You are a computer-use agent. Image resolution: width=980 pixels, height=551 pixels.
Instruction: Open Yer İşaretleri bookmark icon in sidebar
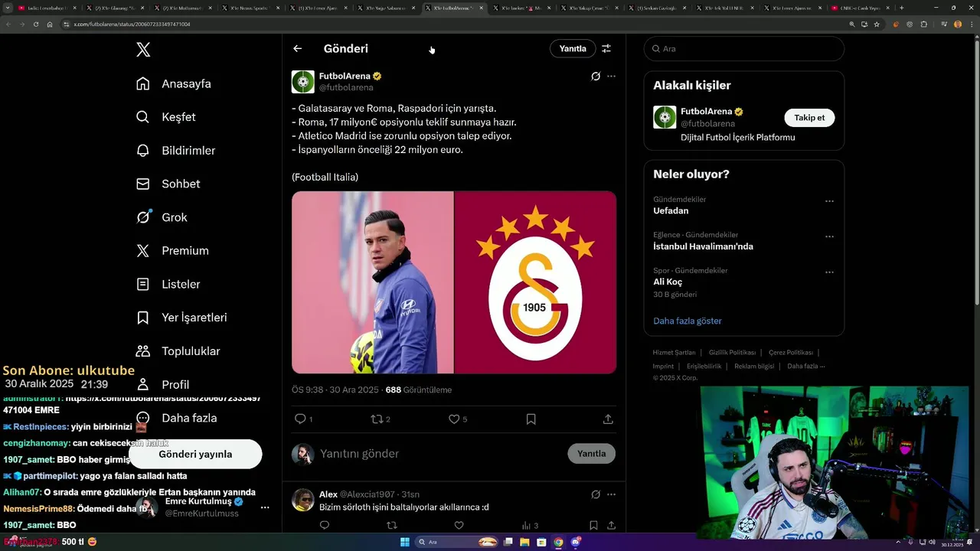point(143,318)
